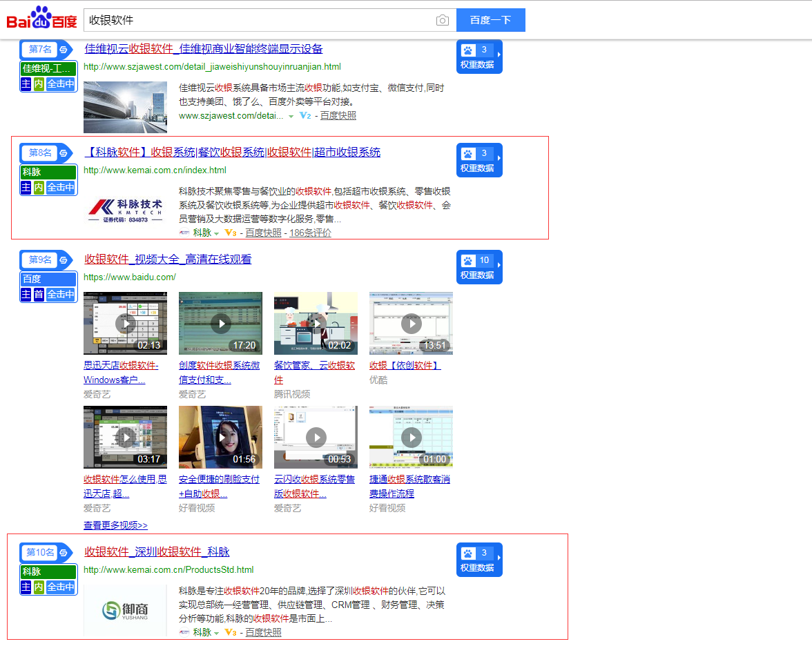Open the 捷通收银系统散客消费操作流程 link

pyautogui.click(x=409, y=487)
